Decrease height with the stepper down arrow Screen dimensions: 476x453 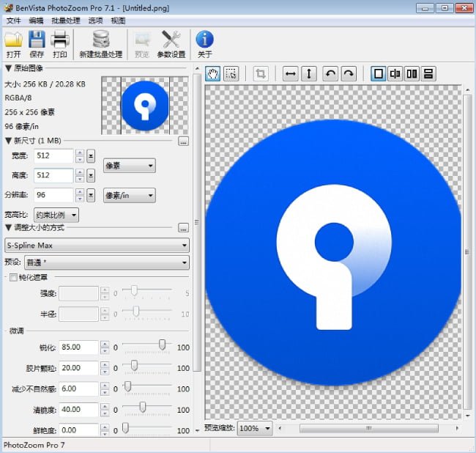(x=80, y=180)
